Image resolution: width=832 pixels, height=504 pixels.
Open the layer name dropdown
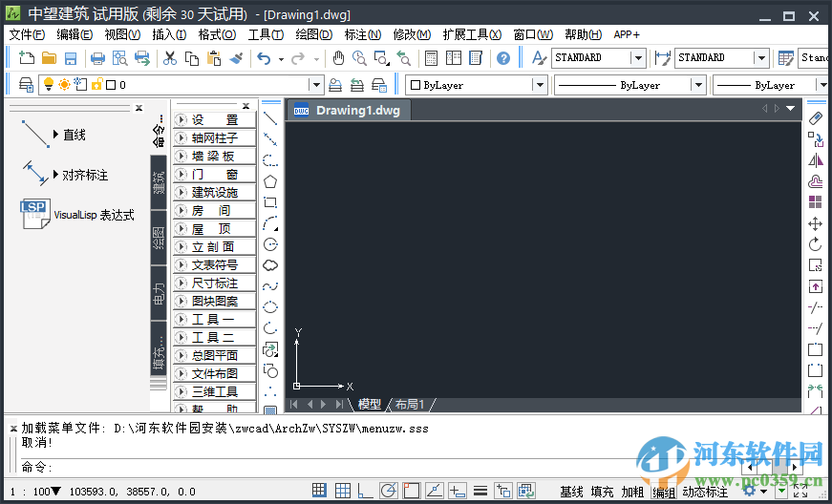[316, 85]
